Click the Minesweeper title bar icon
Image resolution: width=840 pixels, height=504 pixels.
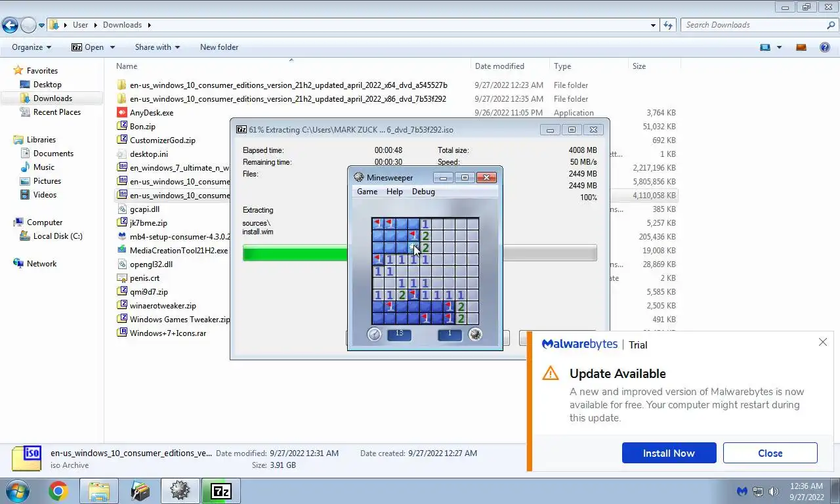[358, 177]
